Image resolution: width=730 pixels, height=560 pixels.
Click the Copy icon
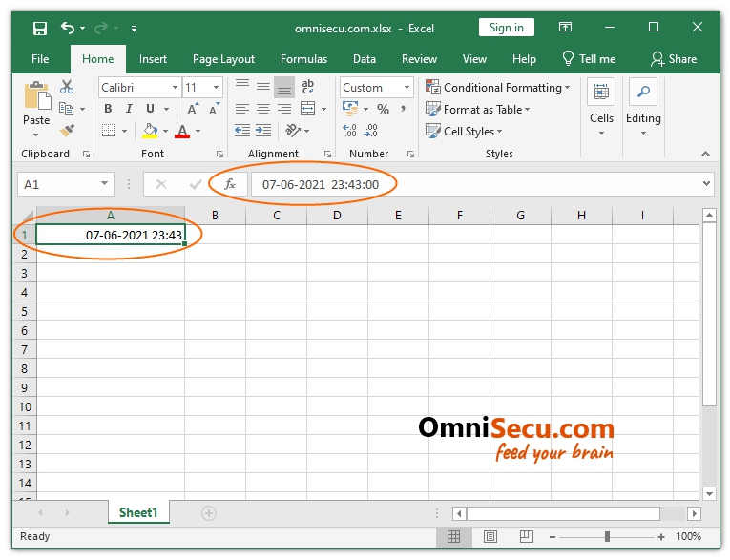(x=67, y=109)
